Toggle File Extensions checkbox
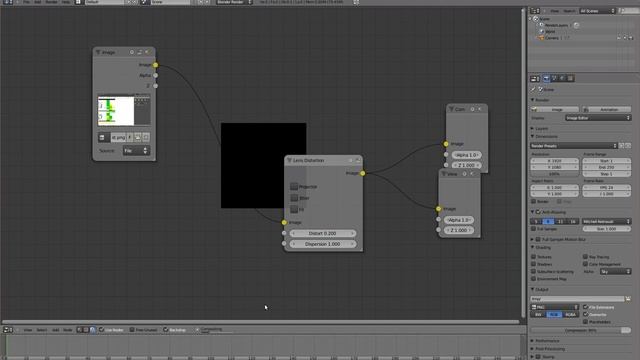Image resolution: width=640 pixels, height=360 pixels. click(585, 307)
